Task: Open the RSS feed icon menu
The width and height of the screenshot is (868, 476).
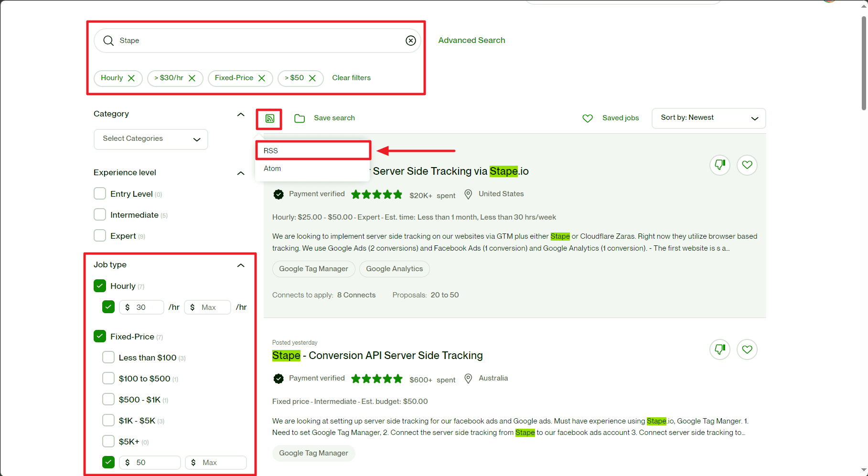Action: (x=269, y=118)
